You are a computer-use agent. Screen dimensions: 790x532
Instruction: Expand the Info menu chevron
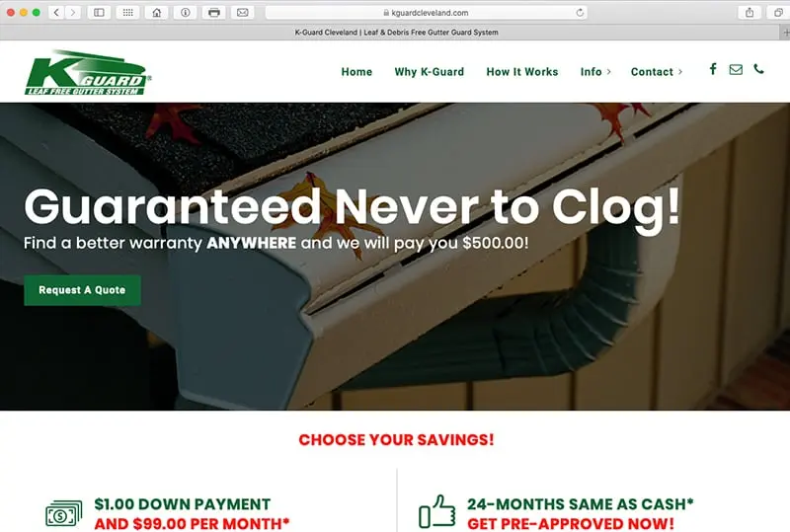click(x=608, y=72)
